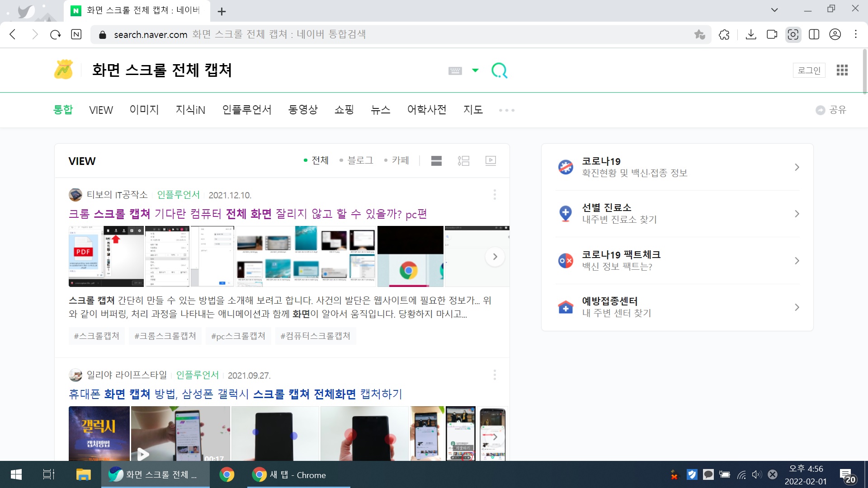The image size is (868, 488).
Task: Open a new browser tab
Action: coord(222,11)
